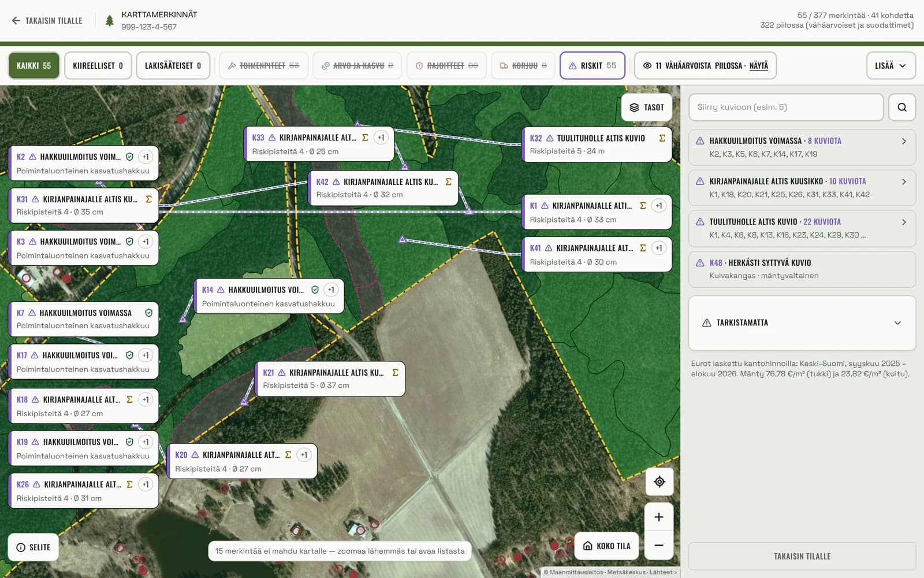The image size is (924, 578).
Task: Zoom in with the plus button
Action: (659, 517)
